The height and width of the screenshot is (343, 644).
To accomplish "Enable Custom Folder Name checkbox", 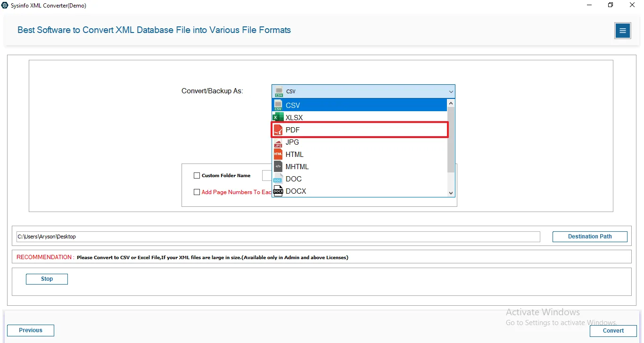I will click(197, 176).
